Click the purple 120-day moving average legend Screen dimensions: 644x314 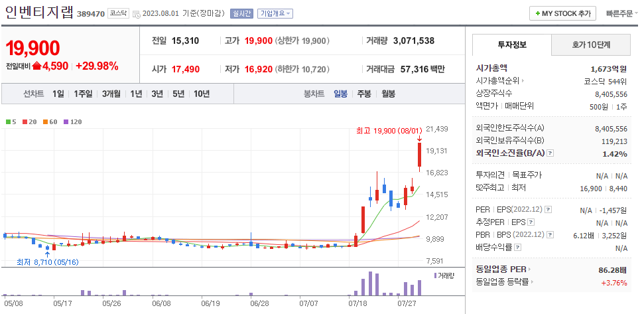click(73, 121)
